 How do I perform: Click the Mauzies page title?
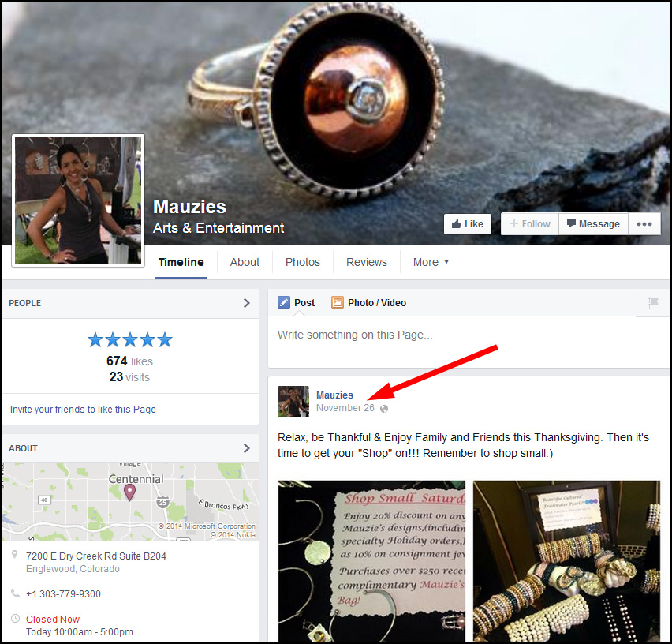(x=189, y=207)
